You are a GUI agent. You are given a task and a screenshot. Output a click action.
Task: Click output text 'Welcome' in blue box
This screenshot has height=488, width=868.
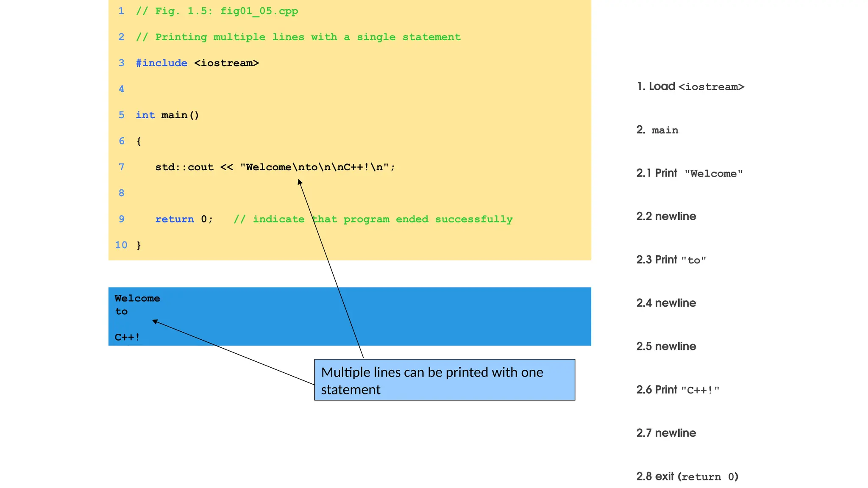click(137, 299)
